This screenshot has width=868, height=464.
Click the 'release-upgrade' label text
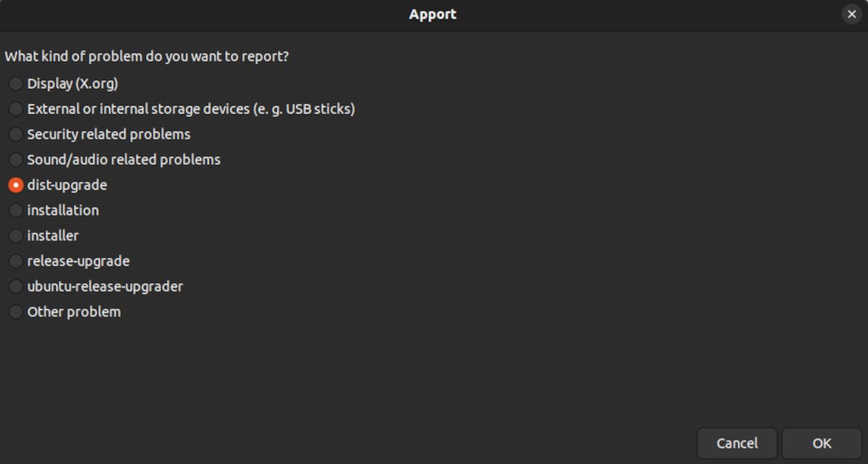(x=78, y=261)
